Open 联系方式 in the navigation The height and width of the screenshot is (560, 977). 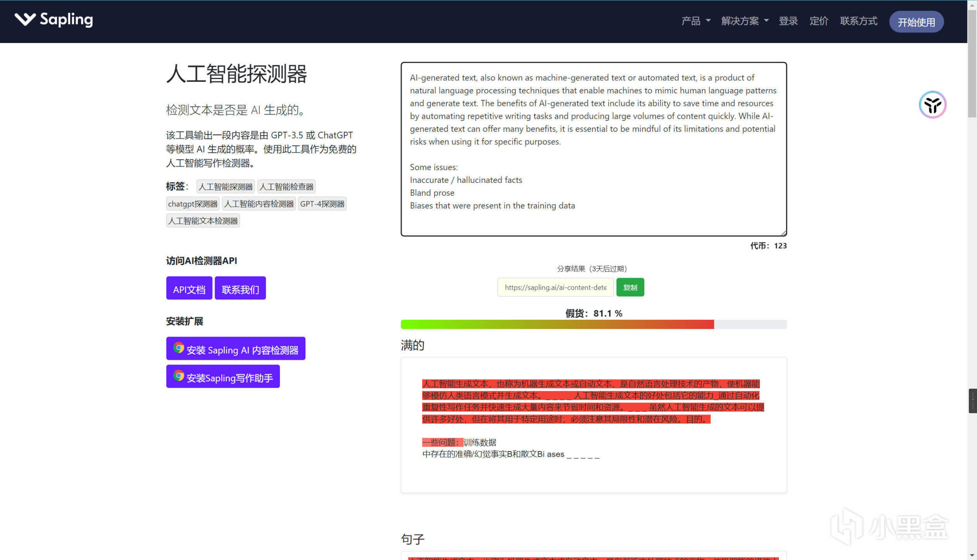(859, 21)
